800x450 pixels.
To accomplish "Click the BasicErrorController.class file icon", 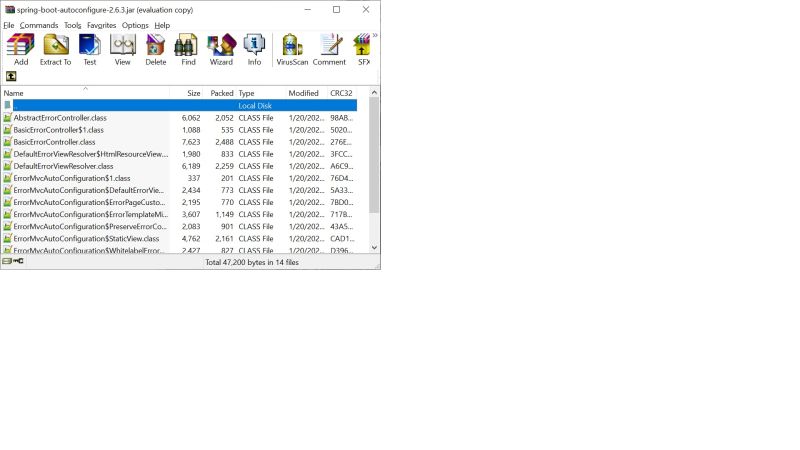I will coord(7,141).
